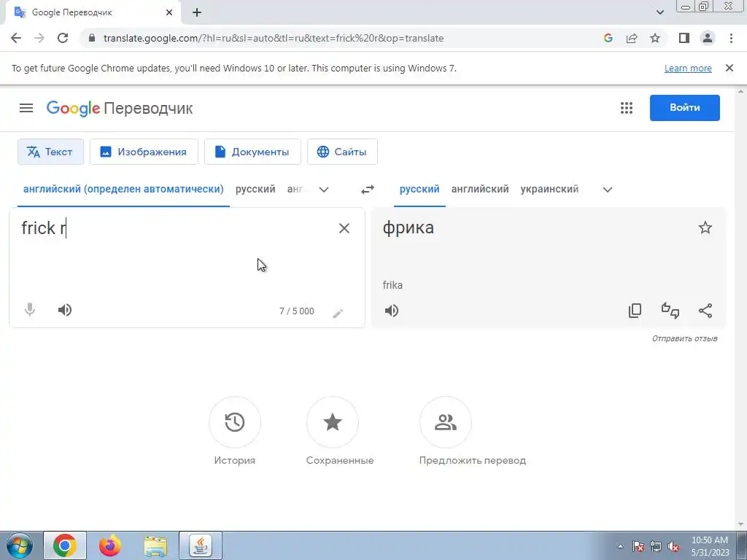This screenshot has height=560, width=747.
Task: Save translation with the star icon
Action: pos(705,227)
